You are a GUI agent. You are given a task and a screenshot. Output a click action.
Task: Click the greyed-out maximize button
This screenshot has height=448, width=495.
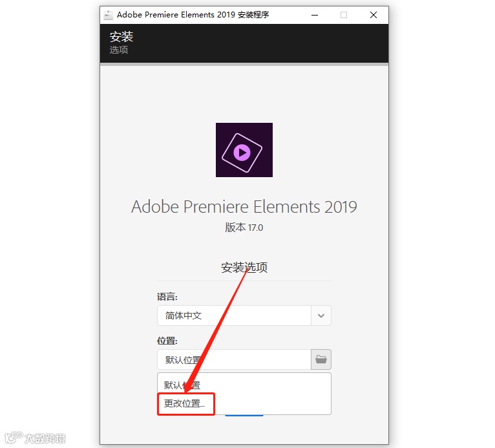click(x=344, y=15)
